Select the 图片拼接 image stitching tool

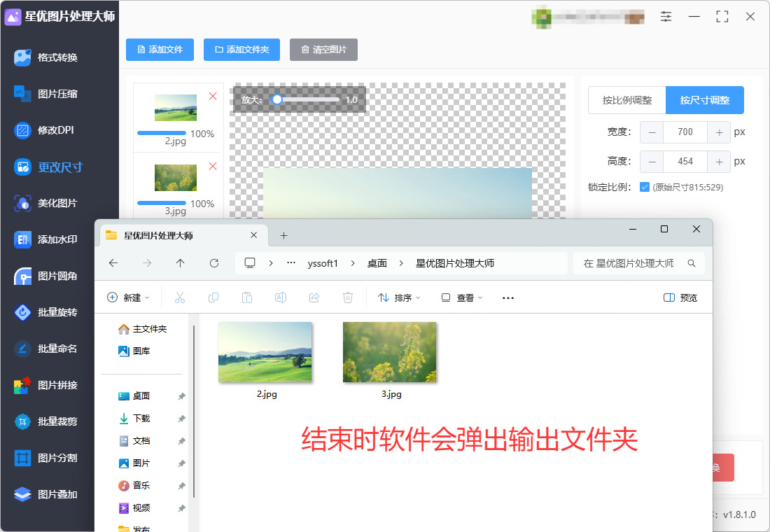coord(46,385)
